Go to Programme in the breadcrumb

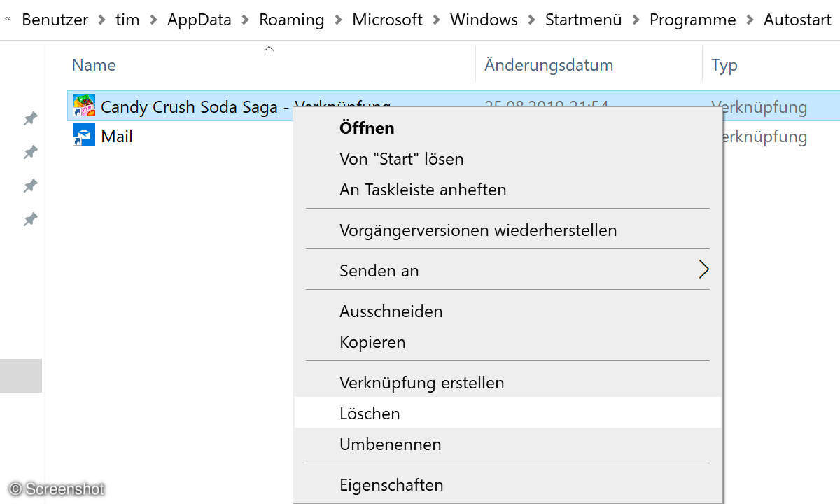(x=693, y=20)
